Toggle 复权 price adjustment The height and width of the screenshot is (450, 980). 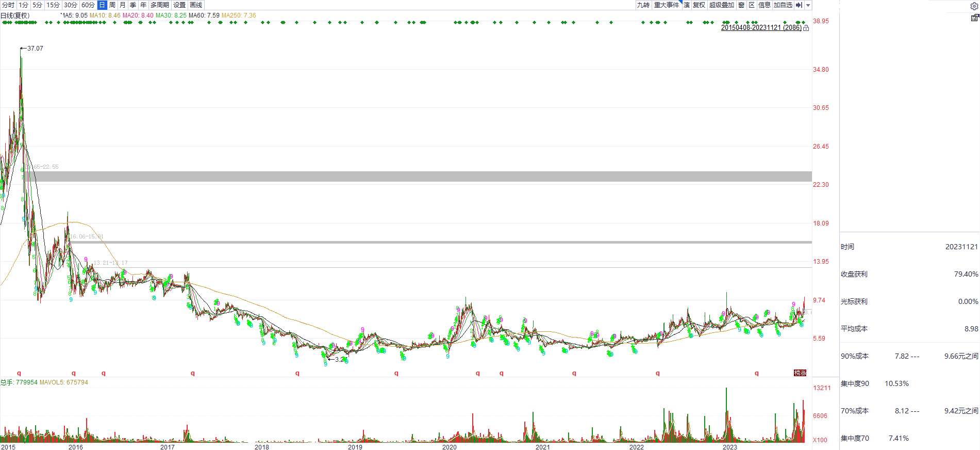click(699, 5)
